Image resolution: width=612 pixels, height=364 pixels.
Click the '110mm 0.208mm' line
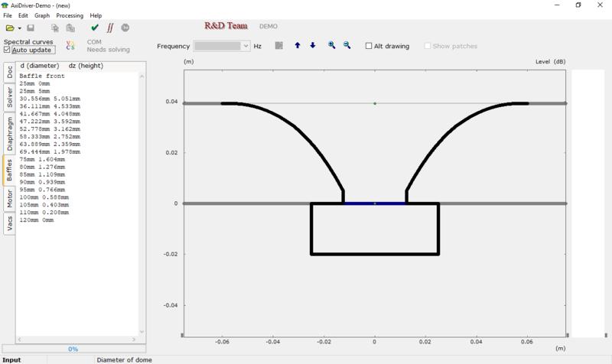(x=44, y=213)
